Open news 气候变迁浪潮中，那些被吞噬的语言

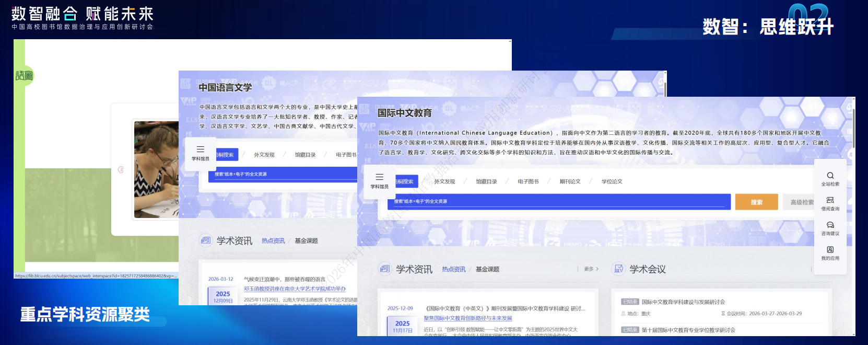284,279
